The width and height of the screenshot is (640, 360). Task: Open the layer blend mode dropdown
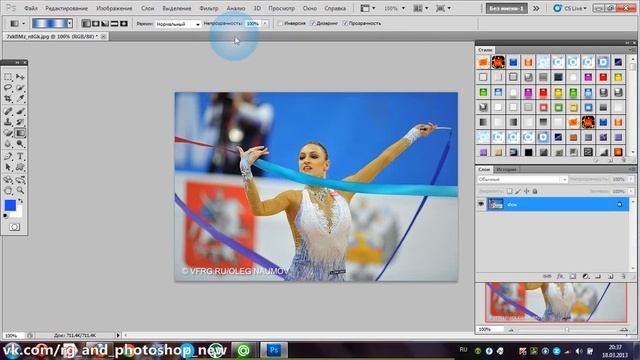(x=522, y=180)
